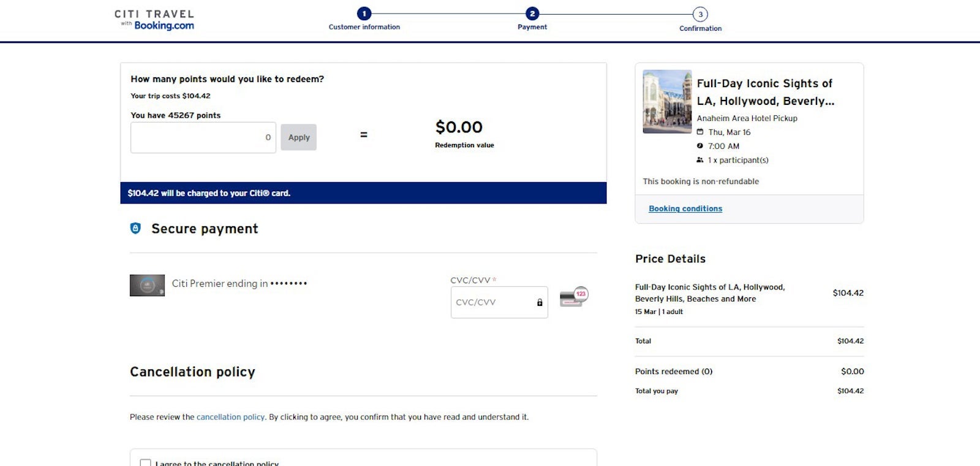Click the CVC card illustration showing 123
Image resolution: width=980 pixels, height=466 pixels.
pyautogui.click(x=573, y=297)
